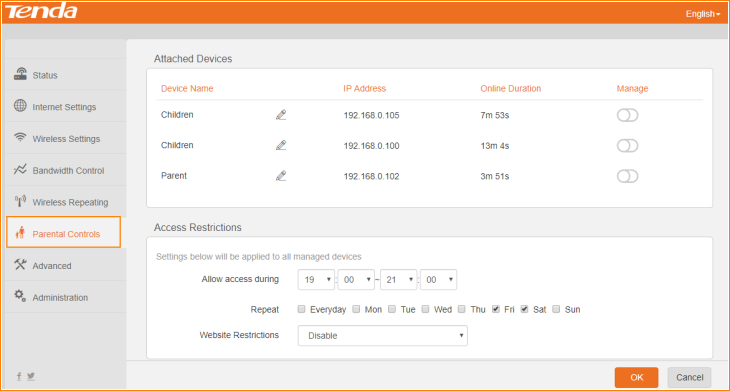This screenshot has height=391, width=730.
Task: Click the Administration gears icon
Action: [20, 296]
